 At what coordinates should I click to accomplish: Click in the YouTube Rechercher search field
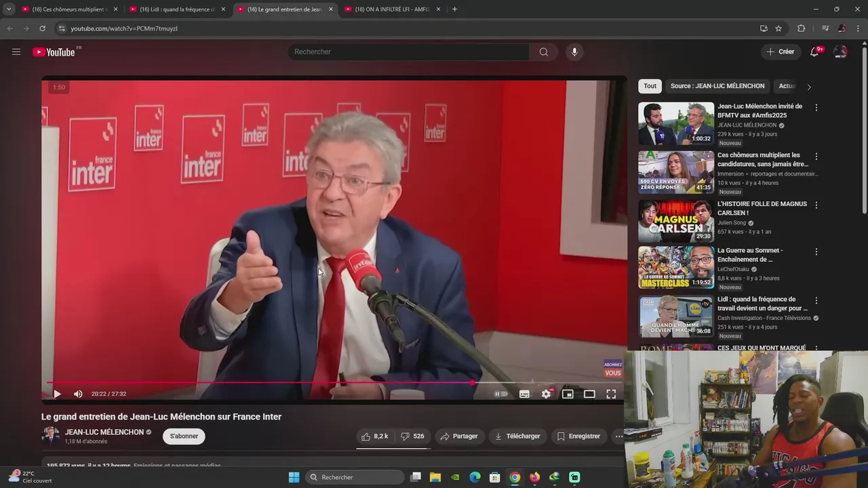click(x=409, y=52)
